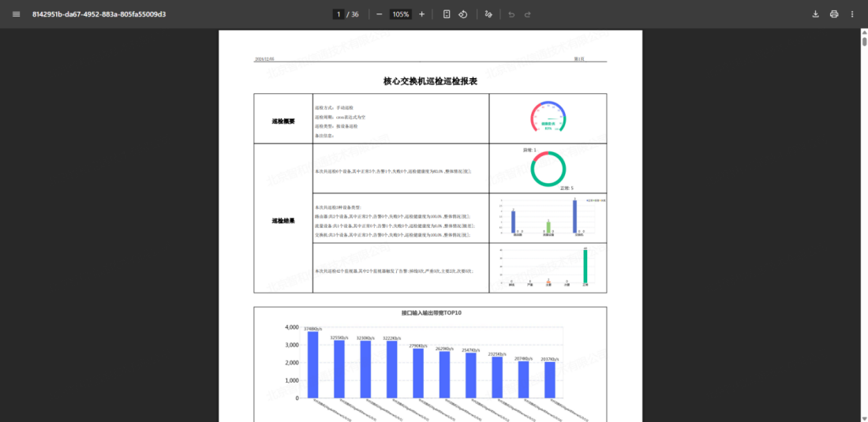Click the 巡检概要 row header cell
This screenshot has height=422, width=868.
point(283,118)
